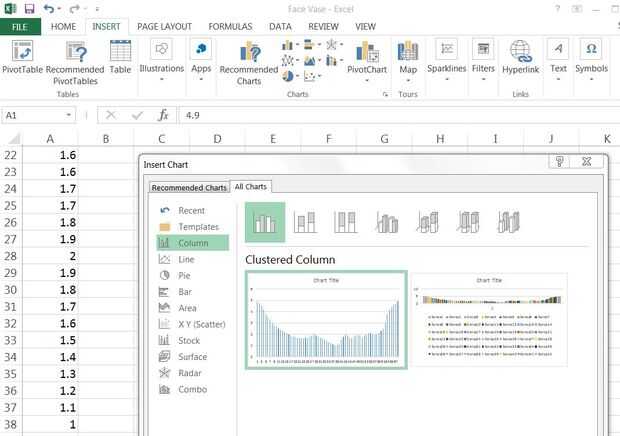This screenshot has width=620, height=436.
Task: Open the FILE tab
Action: click(20, 27)
